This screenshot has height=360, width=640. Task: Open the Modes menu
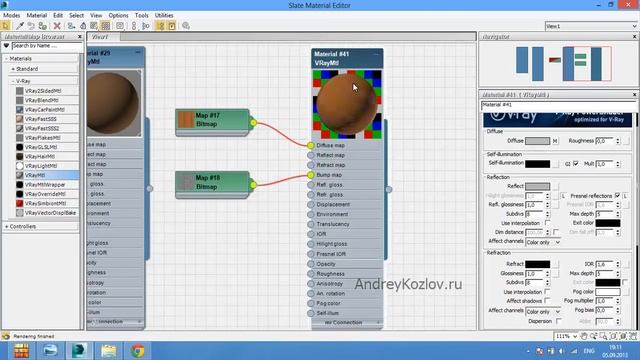(11, 15)
